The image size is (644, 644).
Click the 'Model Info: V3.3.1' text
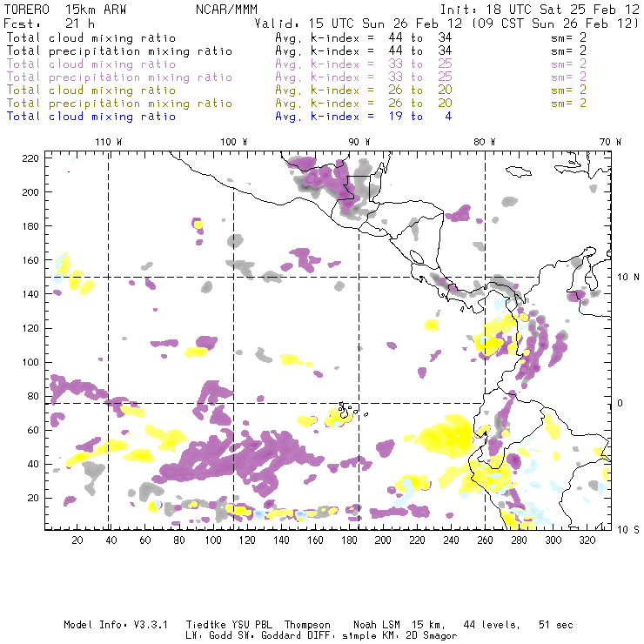tap(116, 625)
